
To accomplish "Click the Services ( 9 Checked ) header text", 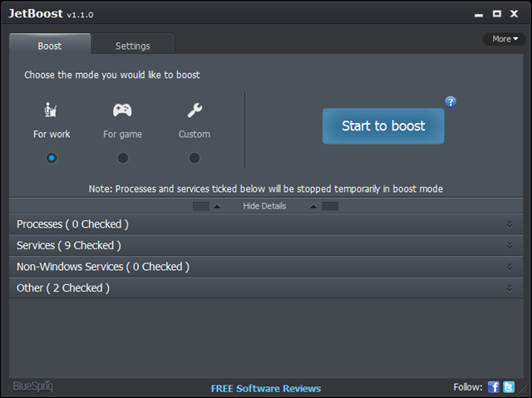I will pos(69,245).
